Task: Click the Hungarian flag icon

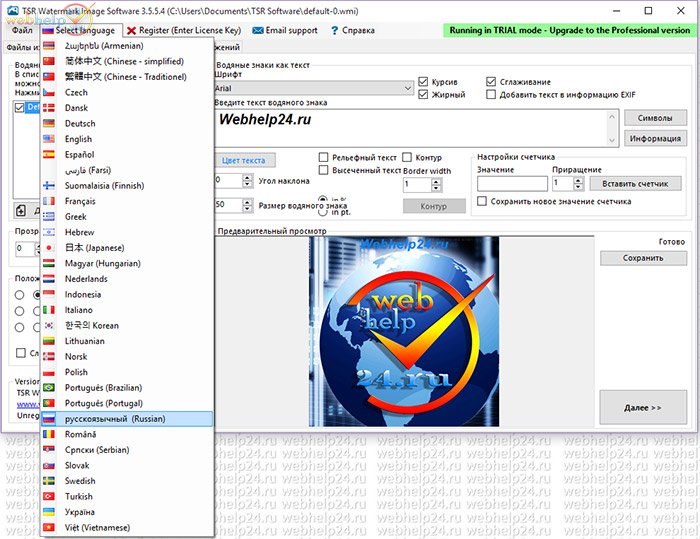Action: (x=49, y=263)
